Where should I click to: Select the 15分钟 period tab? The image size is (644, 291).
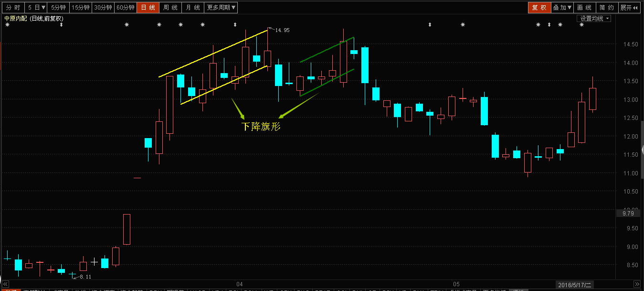[x=80, y=8]
